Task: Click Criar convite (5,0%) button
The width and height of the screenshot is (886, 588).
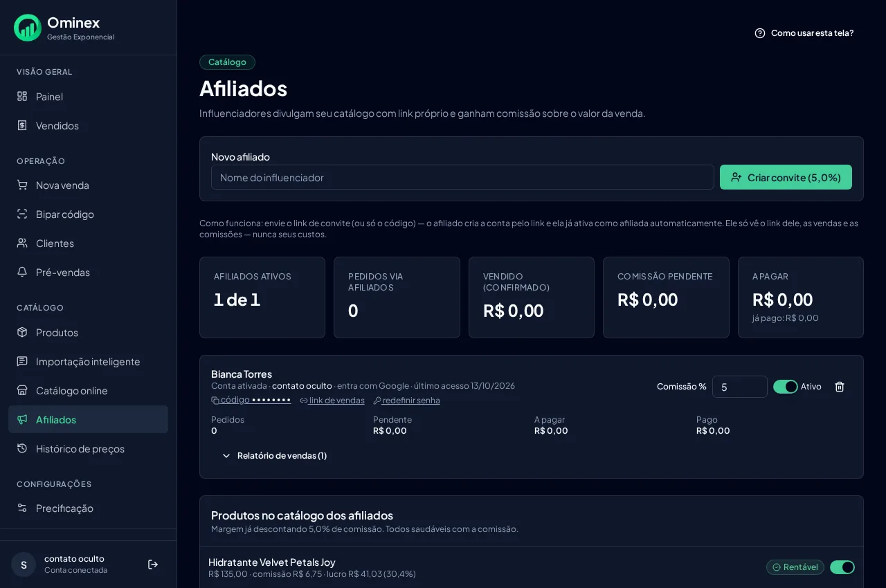Action: point(786,177)
